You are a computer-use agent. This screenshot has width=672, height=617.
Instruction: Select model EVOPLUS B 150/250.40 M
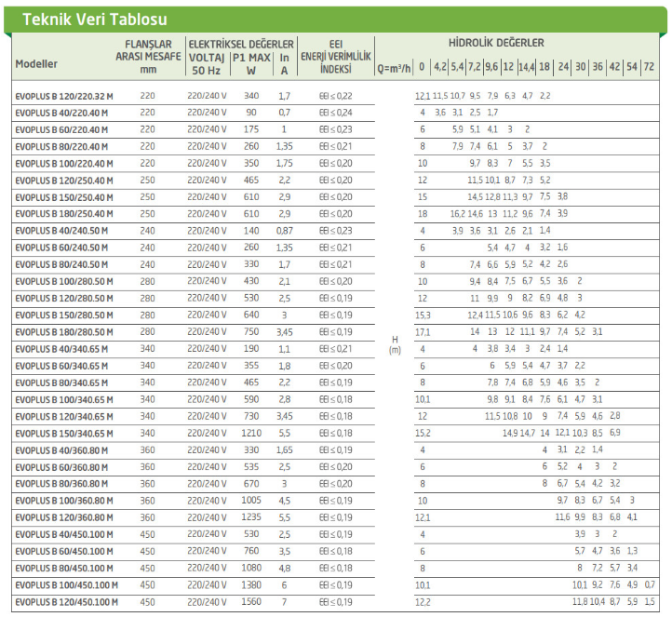(x=64, y=197)
